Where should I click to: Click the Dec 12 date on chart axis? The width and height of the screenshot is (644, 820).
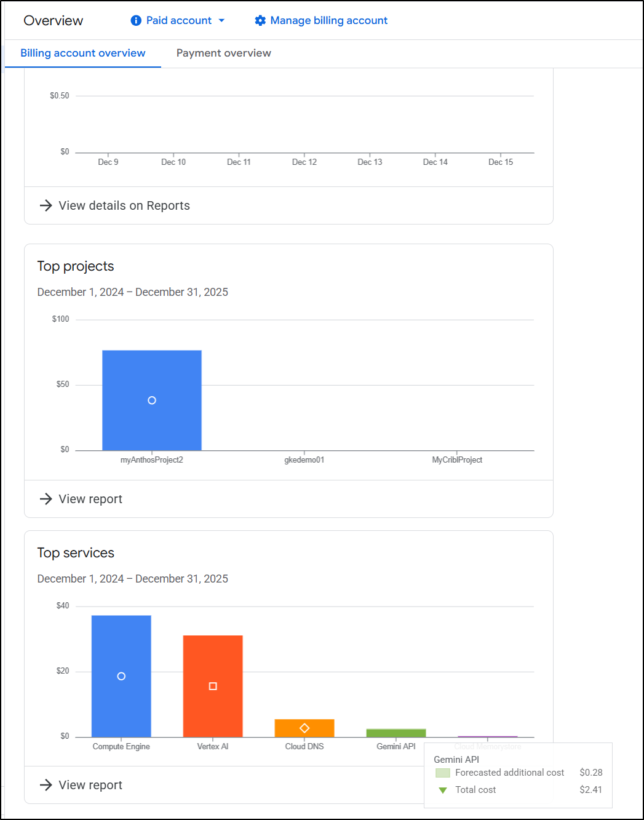[x=304, y=162]
